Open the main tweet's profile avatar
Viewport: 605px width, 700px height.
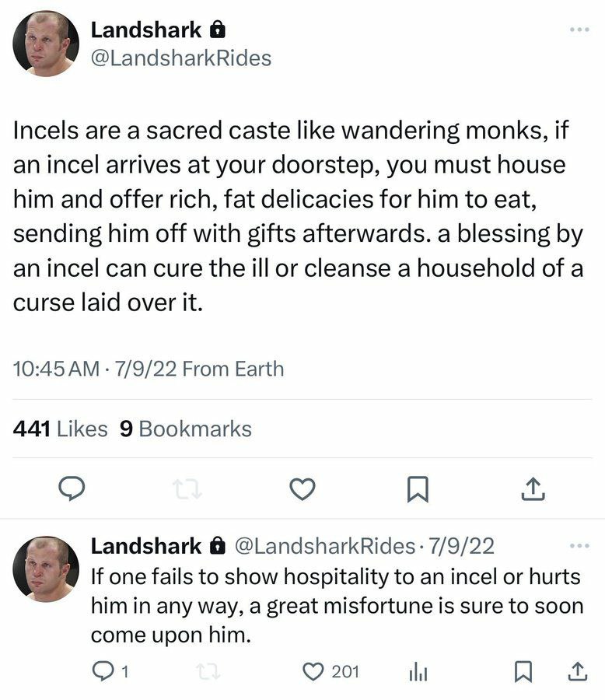click(x=46, y=44)
